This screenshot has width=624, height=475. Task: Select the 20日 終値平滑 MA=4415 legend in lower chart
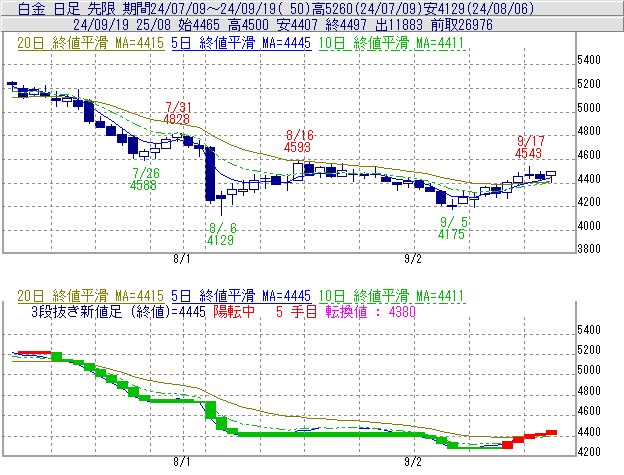pos(90,296)
